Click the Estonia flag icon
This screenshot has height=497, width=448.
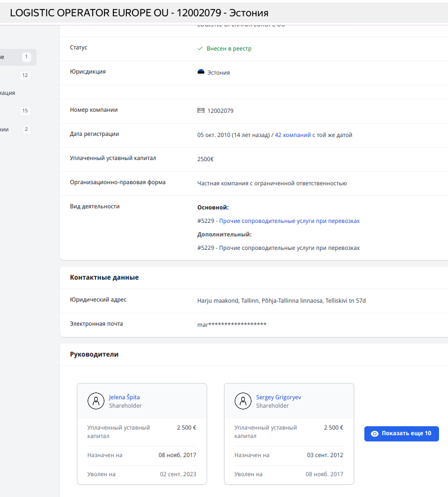tap(201, 72)
